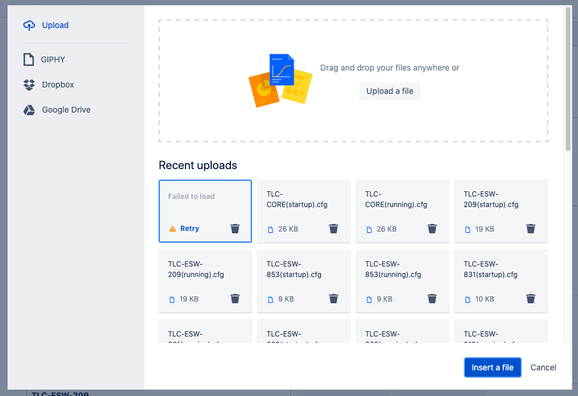578x396 pixels.
Task: Select the Failed to load card
Action: pyautogui.click(x=205, y=211)
